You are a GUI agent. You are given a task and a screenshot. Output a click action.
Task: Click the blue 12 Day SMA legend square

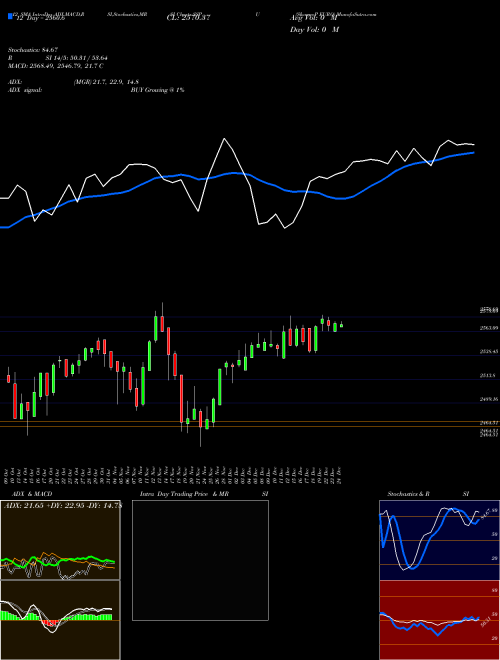(10, 16)
